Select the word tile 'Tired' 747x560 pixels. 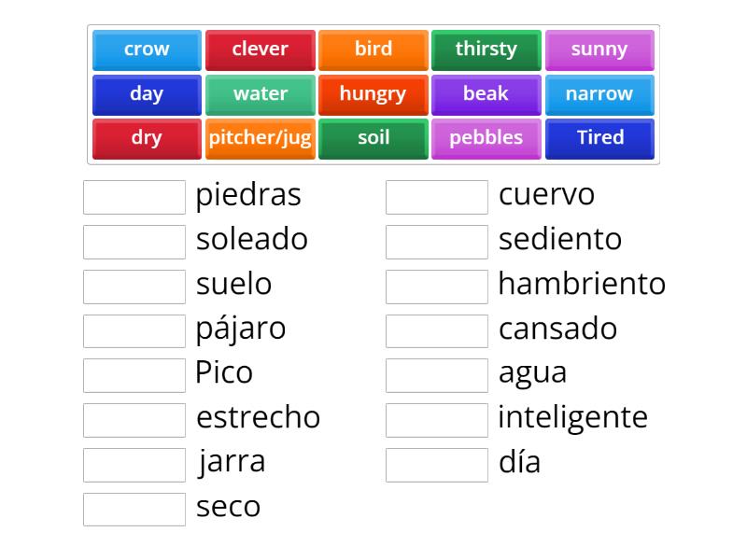600,137
